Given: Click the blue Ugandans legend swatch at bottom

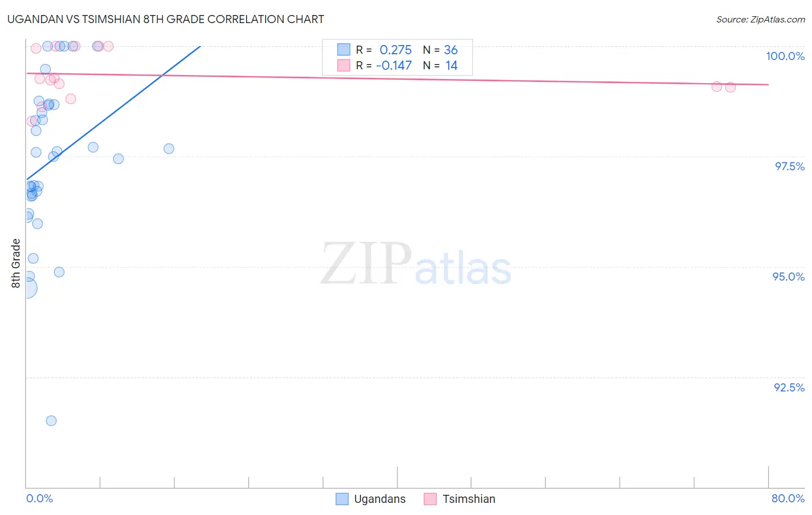Looking at the screenshot, I should click(x=342, y=499).
